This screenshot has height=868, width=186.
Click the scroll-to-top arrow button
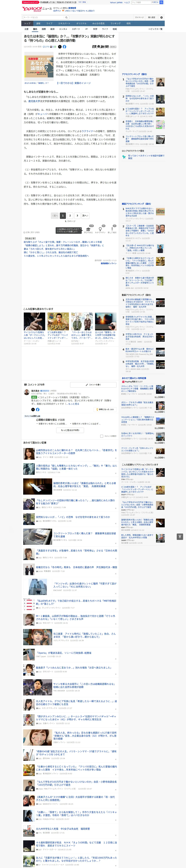click(180, 537)
